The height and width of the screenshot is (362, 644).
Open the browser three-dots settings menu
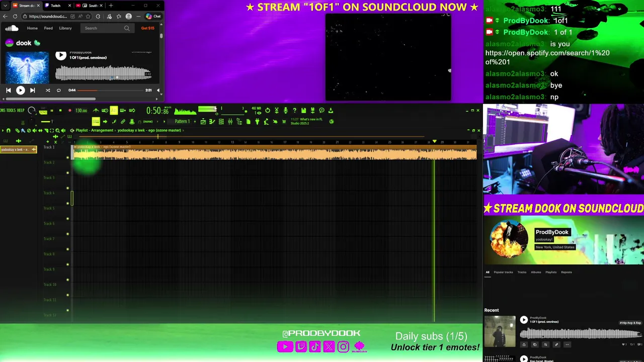click(138, 16)
